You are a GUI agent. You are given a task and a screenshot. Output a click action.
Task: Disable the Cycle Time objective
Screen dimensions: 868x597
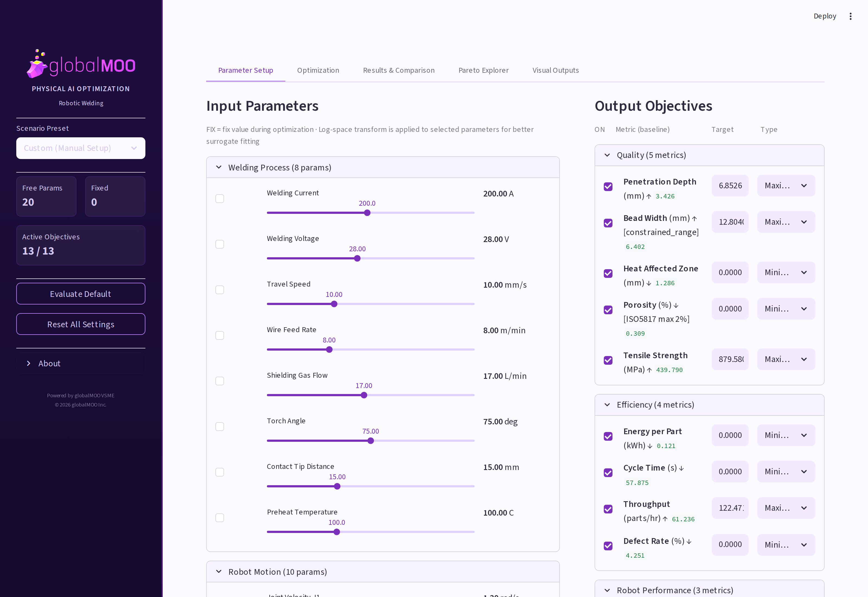point(608,472)
